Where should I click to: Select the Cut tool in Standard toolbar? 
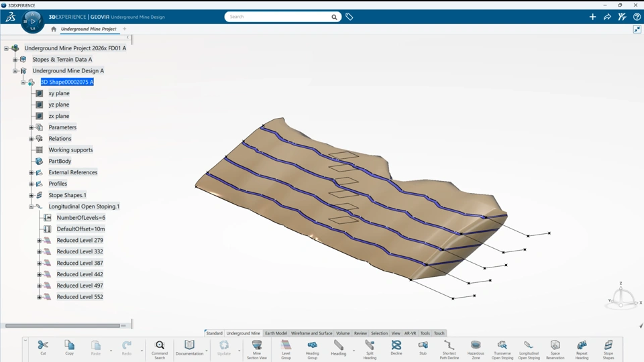pos(43,347)
